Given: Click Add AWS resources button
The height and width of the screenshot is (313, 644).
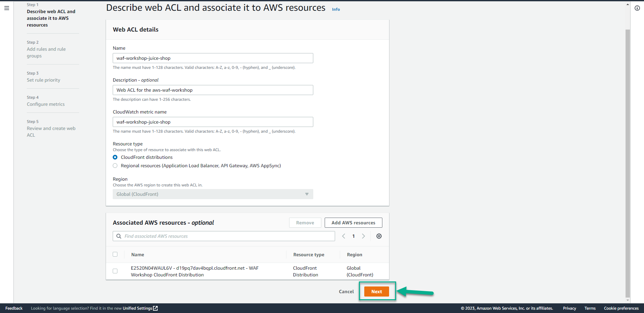Looking at the screenshot, I should (x=353, y=222).
